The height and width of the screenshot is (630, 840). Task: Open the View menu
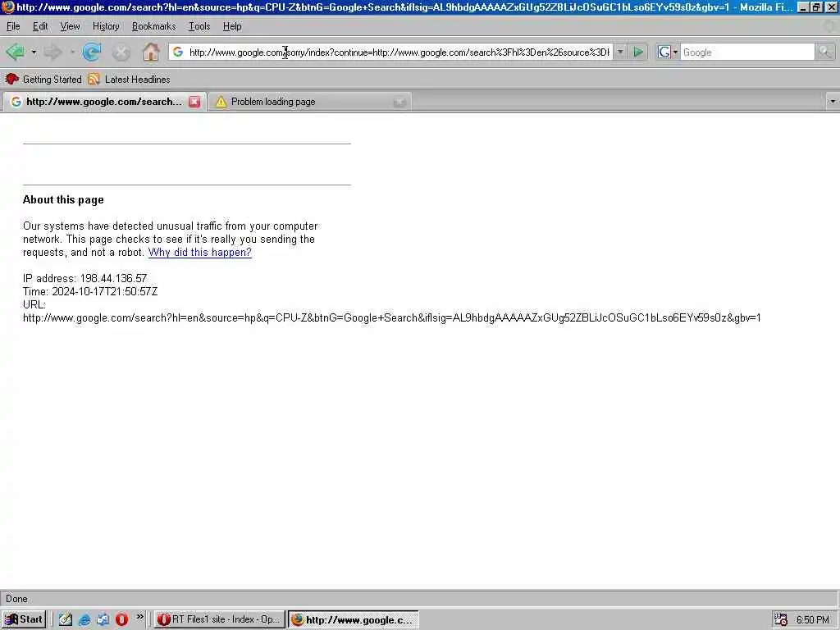(x=70, y=26)
